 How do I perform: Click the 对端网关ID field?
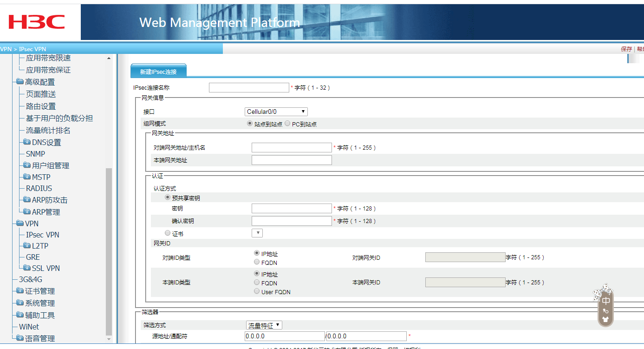[465, 257]
